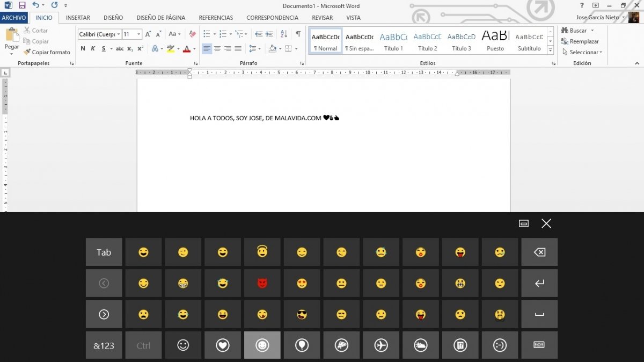The height and width of the screenshot is (362, 644).
Task: Increase the paragraph indent
Action: pos(270,34)
